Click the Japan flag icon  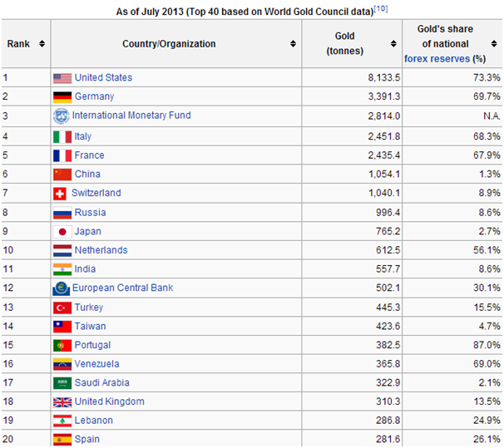62,231
